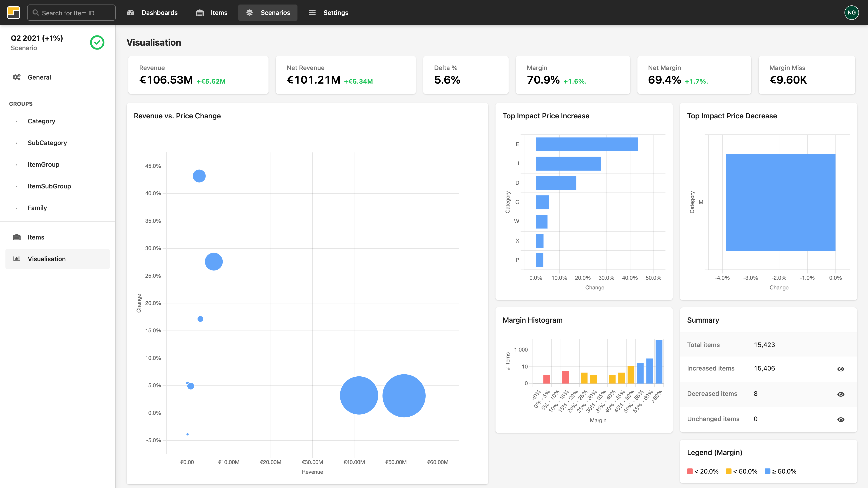Open the NG user avatar menu

pyautogui.click(x=851, y=13)
